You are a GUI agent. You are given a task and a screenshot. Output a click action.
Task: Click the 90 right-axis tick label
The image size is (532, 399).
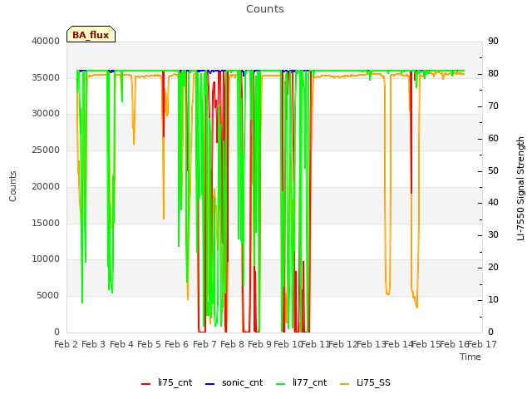pyautogui.click(x=493, y=41)
